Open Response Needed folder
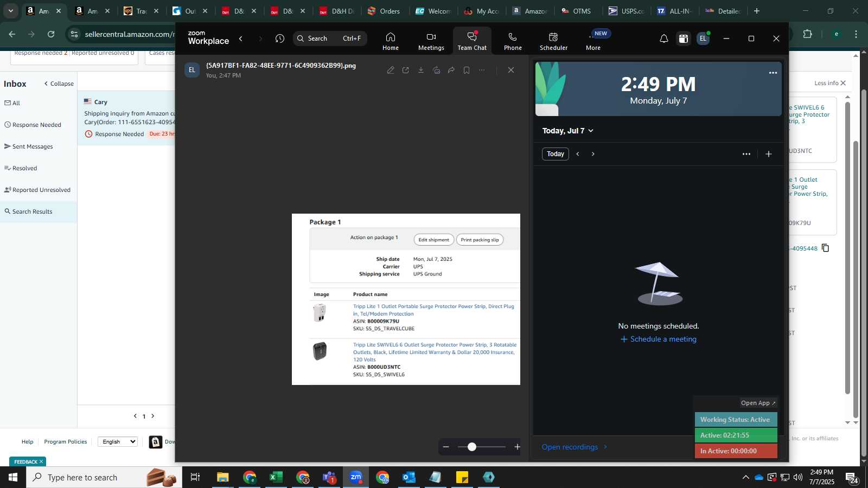The width and height of the screenshot is (868, 488). tap(33, 125)
